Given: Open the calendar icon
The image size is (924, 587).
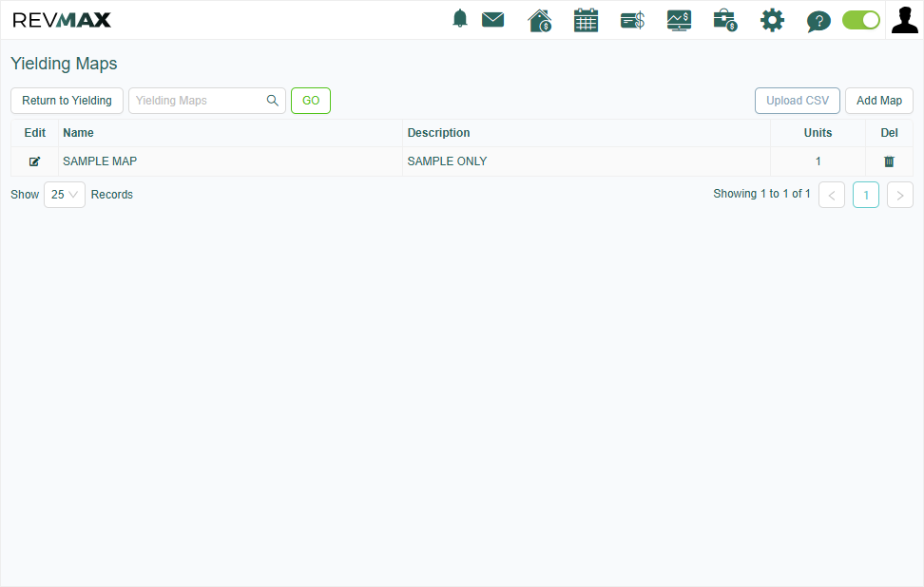Looking at the screenshot, I should point(586,20).
